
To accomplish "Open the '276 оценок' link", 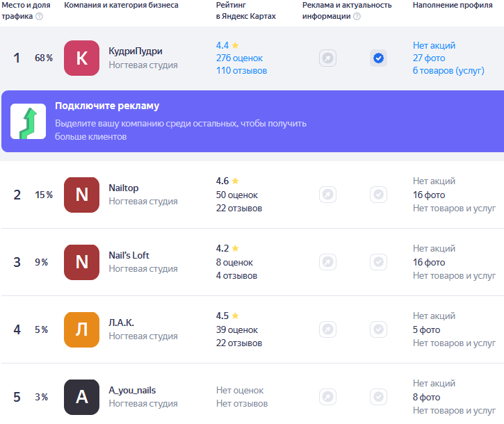I will [x=239, y=58].
